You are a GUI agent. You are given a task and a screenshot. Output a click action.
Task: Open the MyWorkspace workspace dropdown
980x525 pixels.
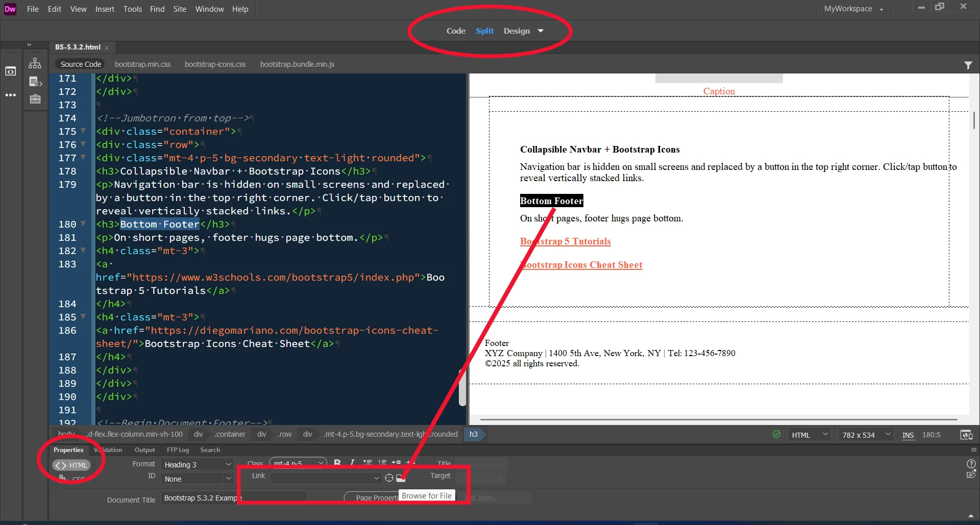tap(853, 9)
